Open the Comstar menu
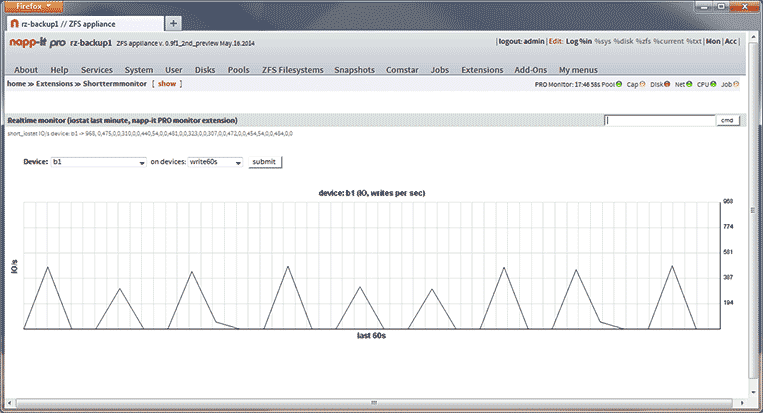 click(402, 70)
